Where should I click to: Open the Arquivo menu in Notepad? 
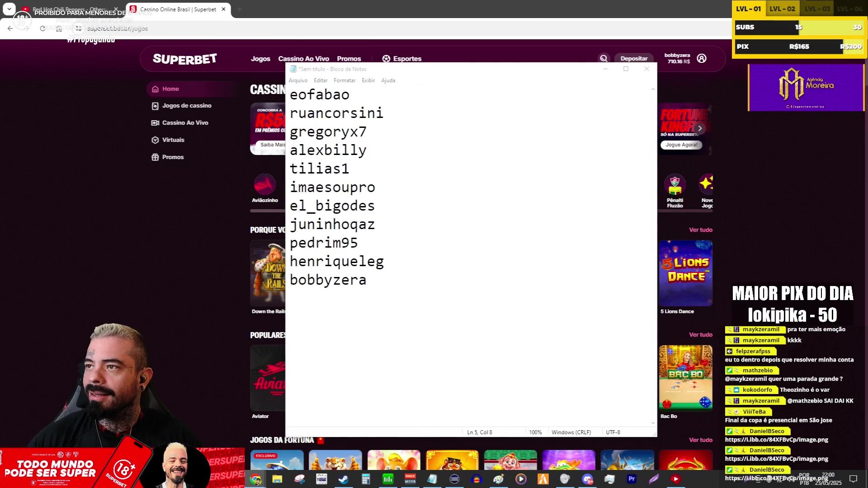click(x=298, y=80)
